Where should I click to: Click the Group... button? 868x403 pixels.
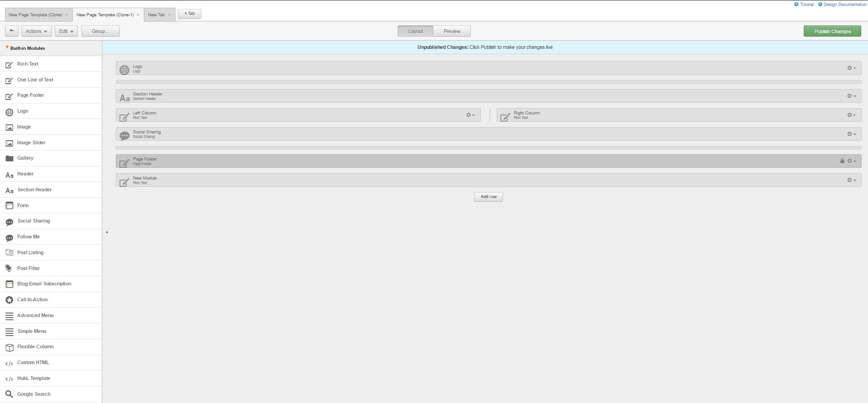pos(100,31)
